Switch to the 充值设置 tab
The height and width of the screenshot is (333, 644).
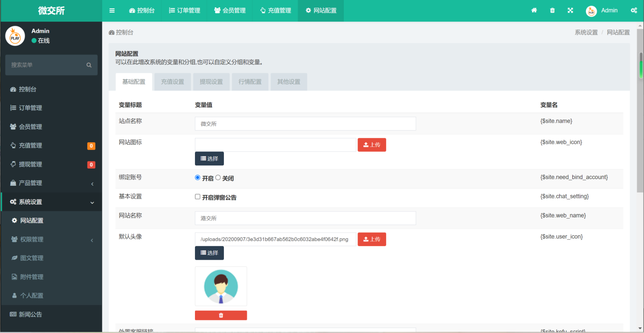[x=172, y=82]
